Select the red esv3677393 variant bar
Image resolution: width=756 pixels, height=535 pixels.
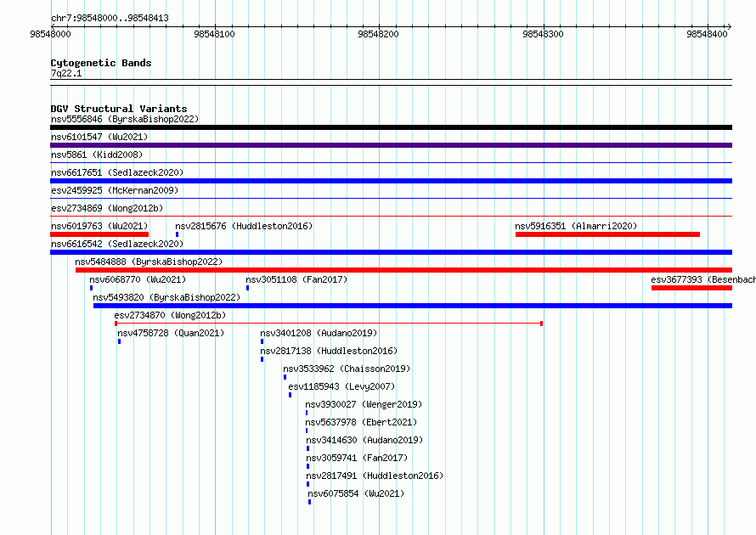point(692,288)
